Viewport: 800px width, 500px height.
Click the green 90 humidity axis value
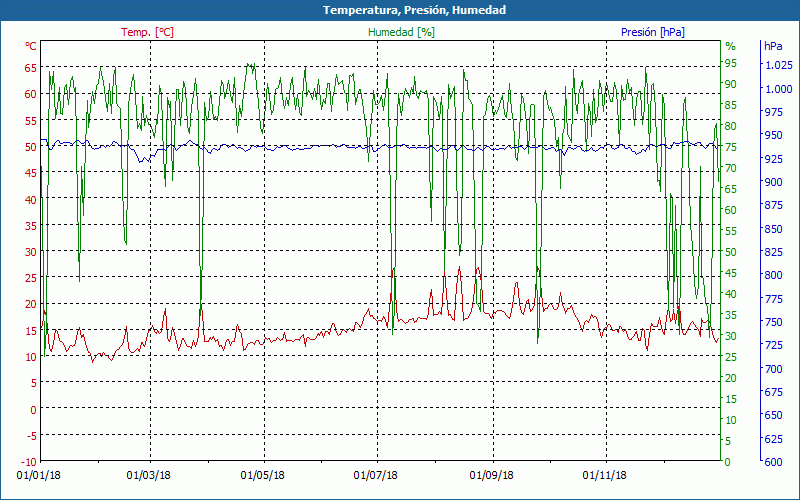coord(731,84)
